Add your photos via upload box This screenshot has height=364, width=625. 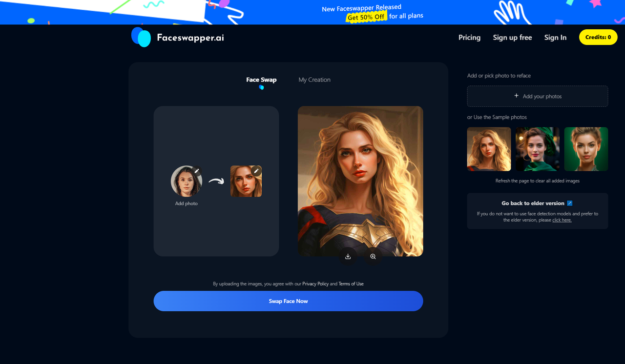(x=538, y=96)
